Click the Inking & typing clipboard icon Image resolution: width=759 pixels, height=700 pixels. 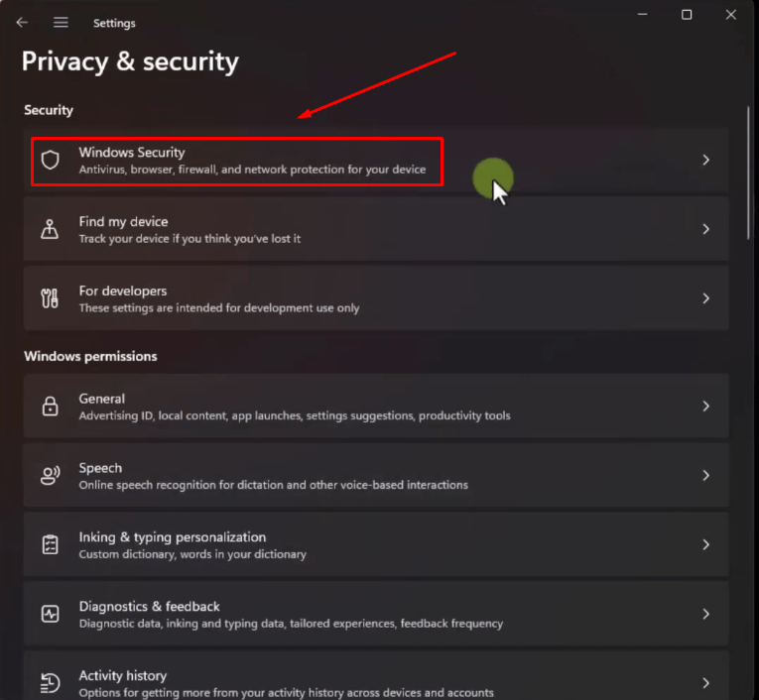pos(50,544)
